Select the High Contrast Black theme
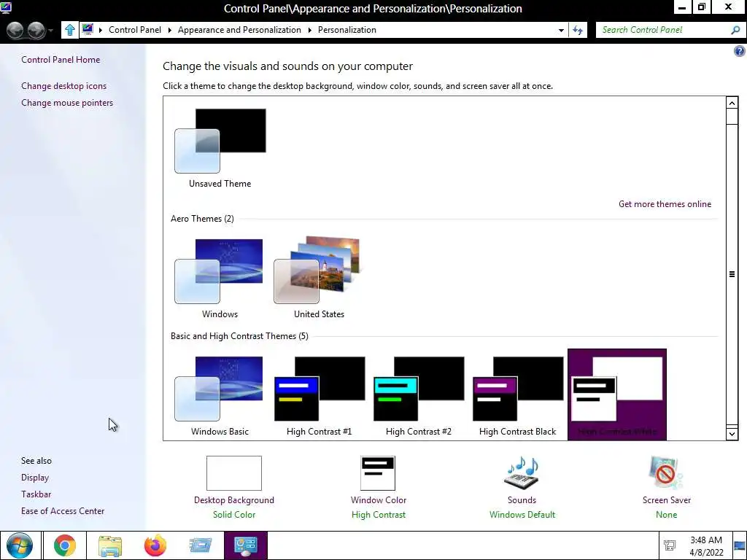The image size is (747, 560). coord(517,395)
